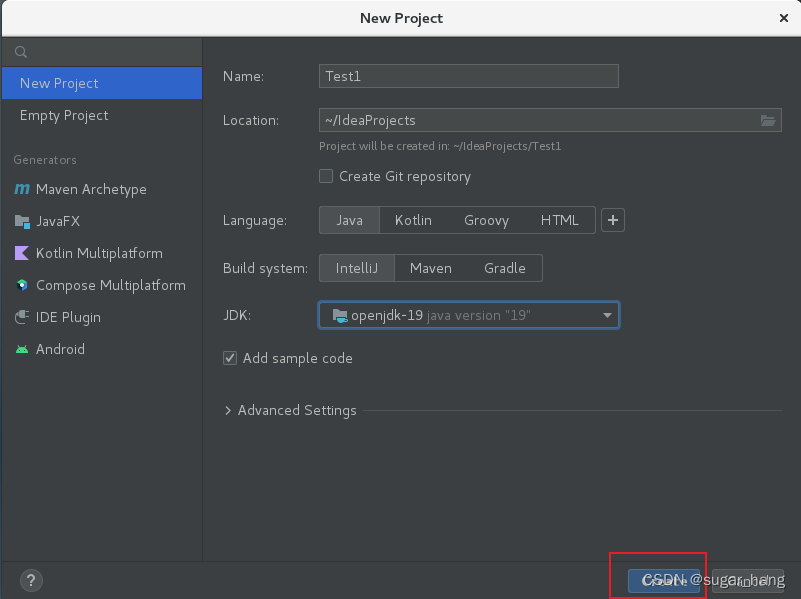Click the Kotlin Multiplatform logo icon
Screen dimensions: 801x599
(x=22, y=253)
